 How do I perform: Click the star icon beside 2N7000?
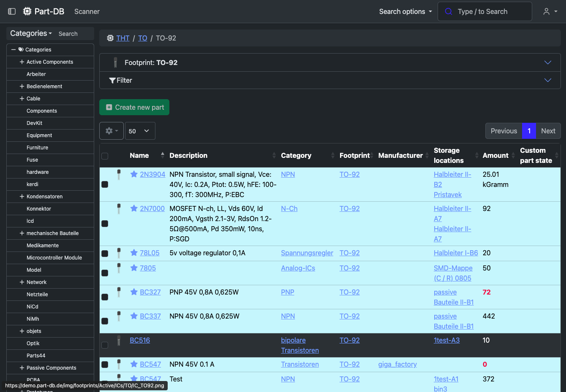pos(134,208)
